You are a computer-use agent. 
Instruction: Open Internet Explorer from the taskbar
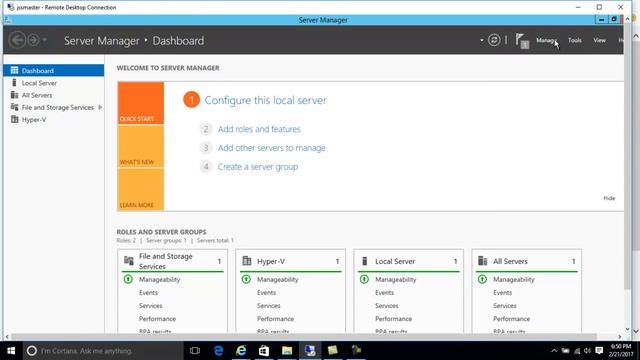(241, 351)
